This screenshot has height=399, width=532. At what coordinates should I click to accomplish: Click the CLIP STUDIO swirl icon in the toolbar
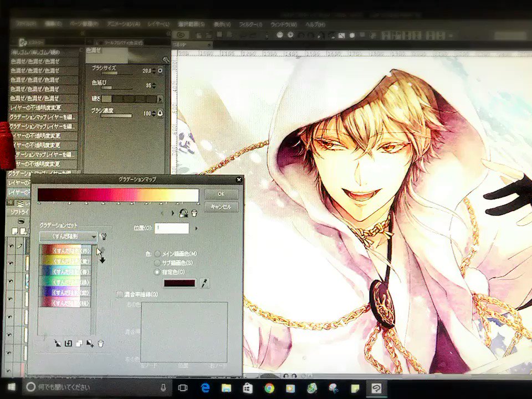point(182,35)
